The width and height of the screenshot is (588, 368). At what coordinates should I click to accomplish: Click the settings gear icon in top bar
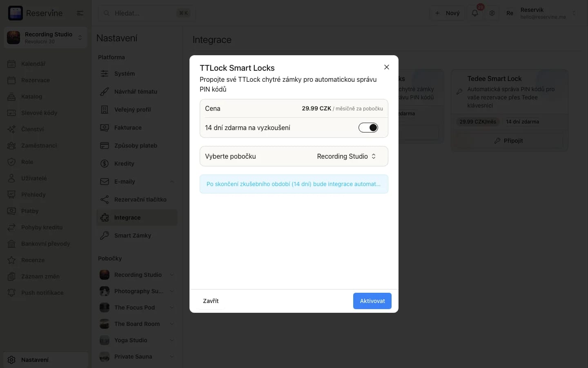pyautogui.click(x=492, y=13)
